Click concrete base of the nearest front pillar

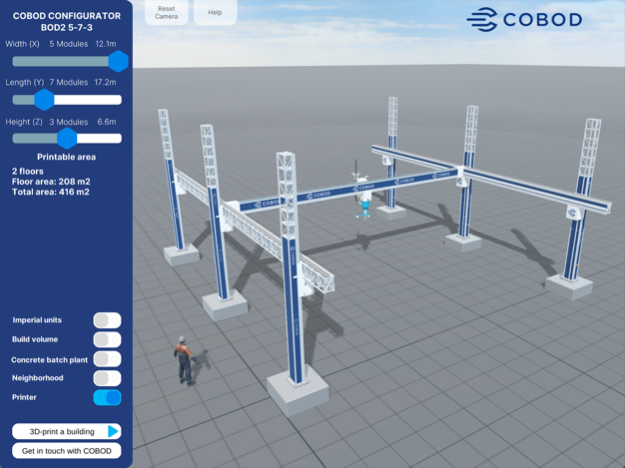[297, 391]
